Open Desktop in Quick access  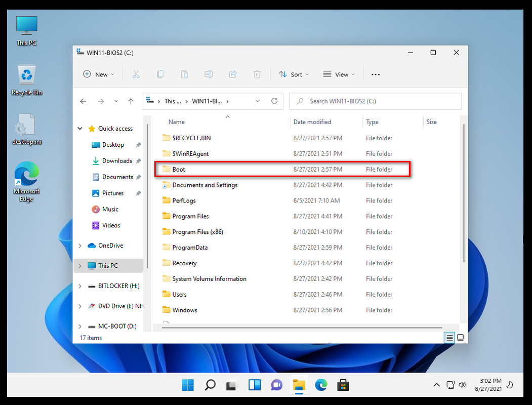click(113, 145)
